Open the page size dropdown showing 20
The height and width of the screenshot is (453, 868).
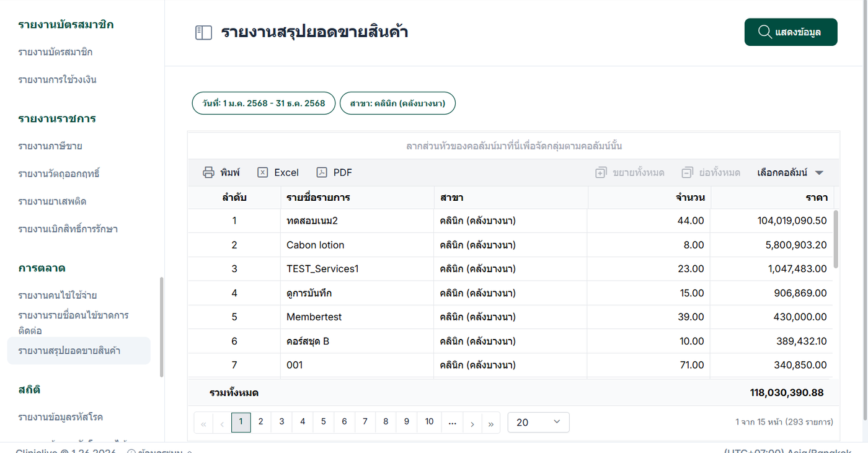(x=538, y=423)
